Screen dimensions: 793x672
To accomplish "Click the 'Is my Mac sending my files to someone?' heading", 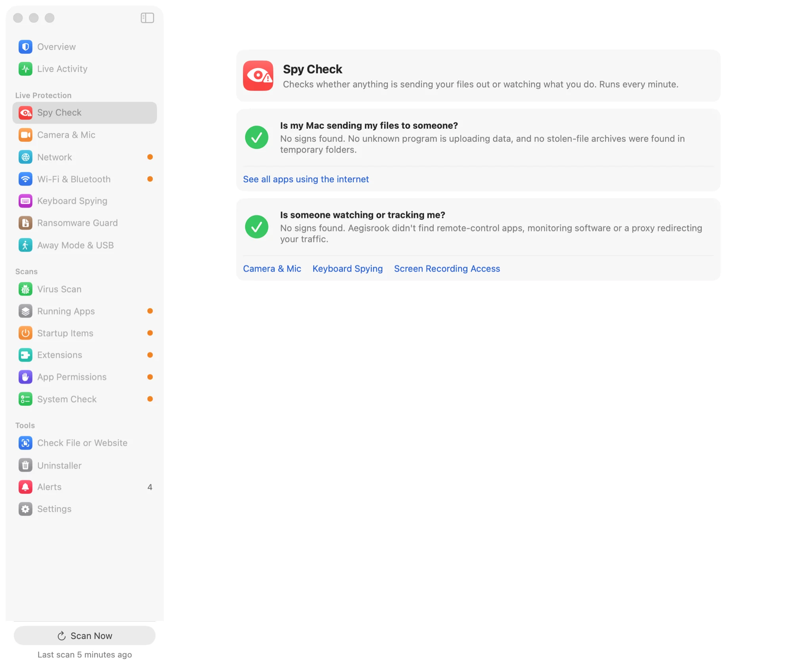I will point(369,126).
